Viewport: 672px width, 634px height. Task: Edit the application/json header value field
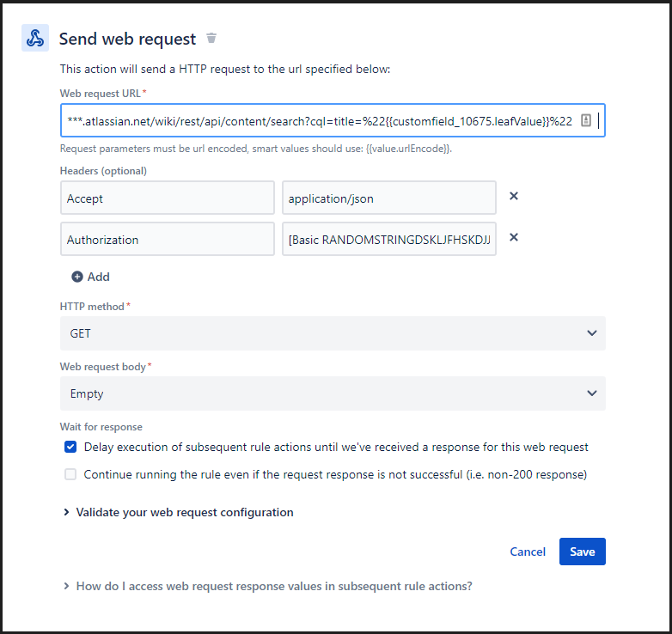pyautogui.click(x=388, y=198)
